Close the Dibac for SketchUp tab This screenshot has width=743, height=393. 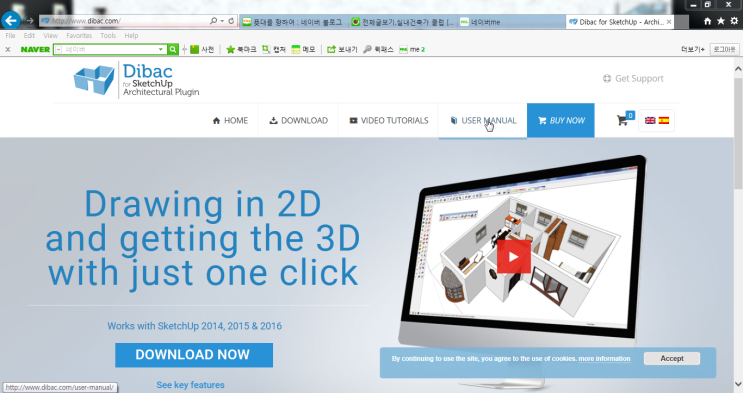click(x=669, y=22)
